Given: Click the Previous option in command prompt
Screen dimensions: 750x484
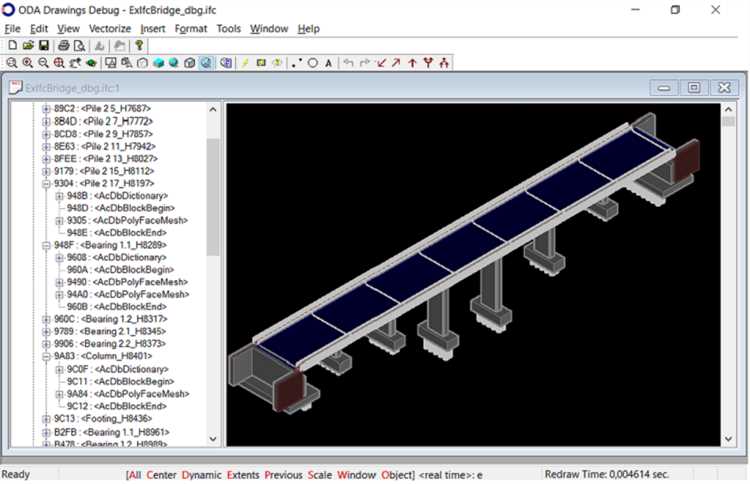Looking at the screenshot, I should coord(283,475).
